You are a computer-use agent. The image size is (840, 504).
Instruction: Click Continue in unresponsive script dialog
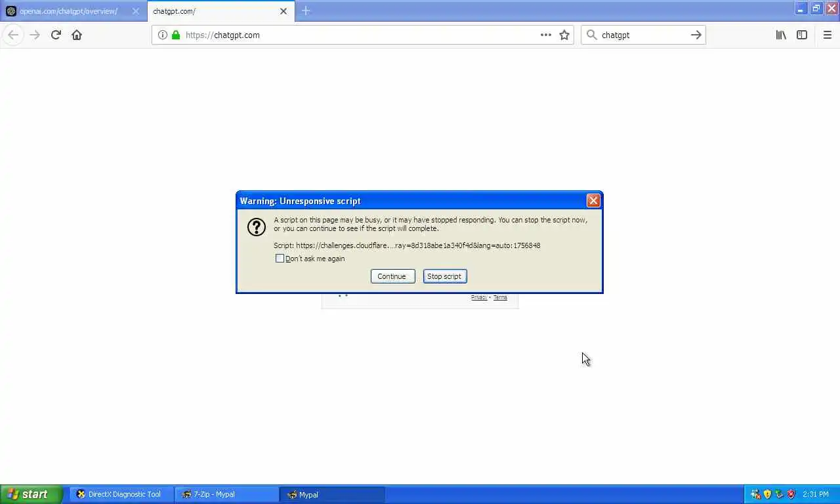pyautogui.click(x=392, y=276)
